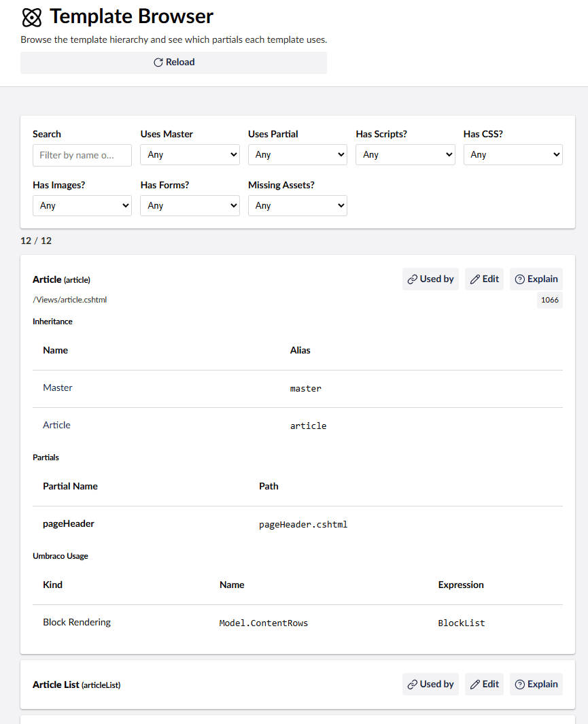Click the pageHeader partial name
This screenshot has width=588, height=724.
coord(68,523)
